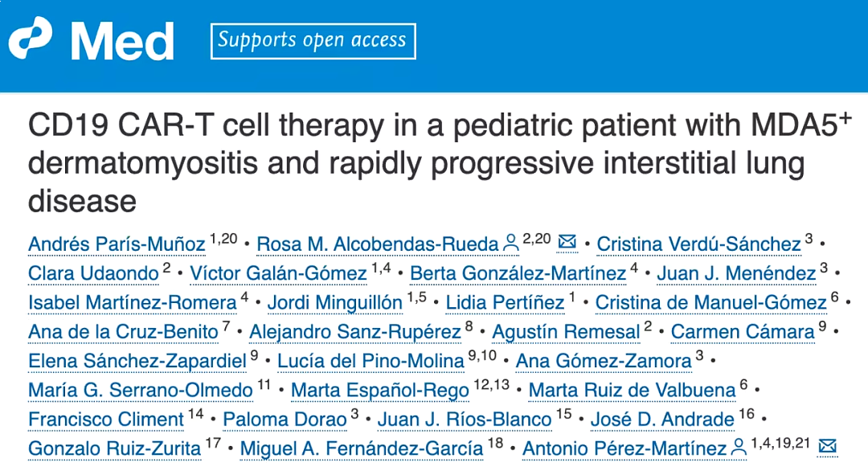Image resolution: width=868 pixels, height=467 pixels.
Task: Click the Cell Press logo icon
Action: click(x=31, y=38)
